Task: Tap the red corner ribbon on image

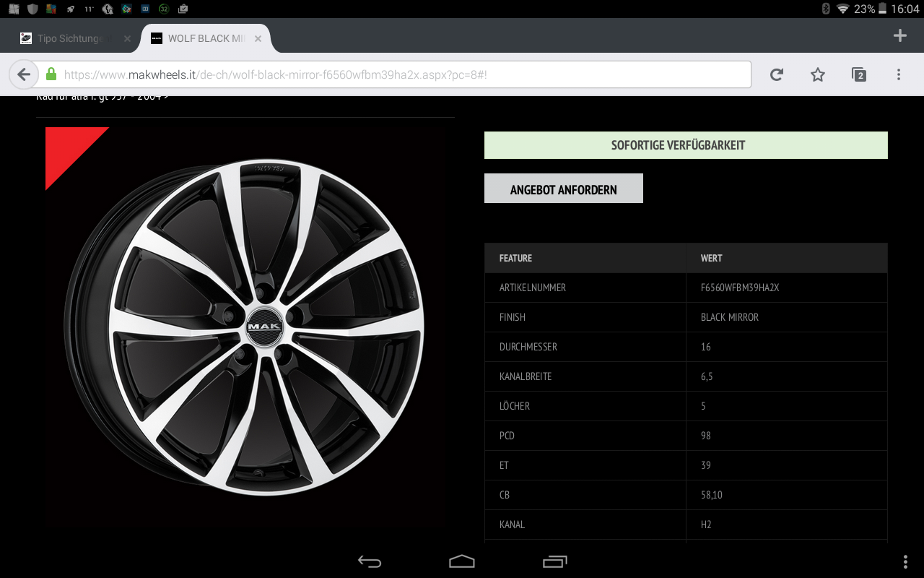Action: tap(66, 148)
